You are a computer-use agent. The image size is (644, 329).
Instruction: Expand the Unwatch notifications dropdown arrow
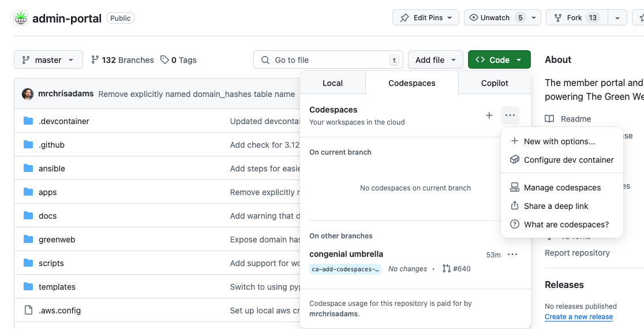click(x=534, y=18)
